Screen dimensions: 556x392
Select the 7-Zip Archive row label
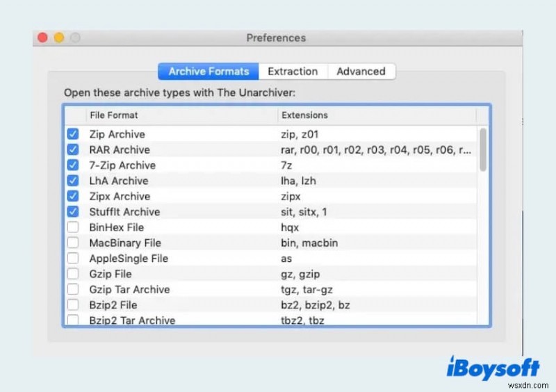(x=122, y=165)
